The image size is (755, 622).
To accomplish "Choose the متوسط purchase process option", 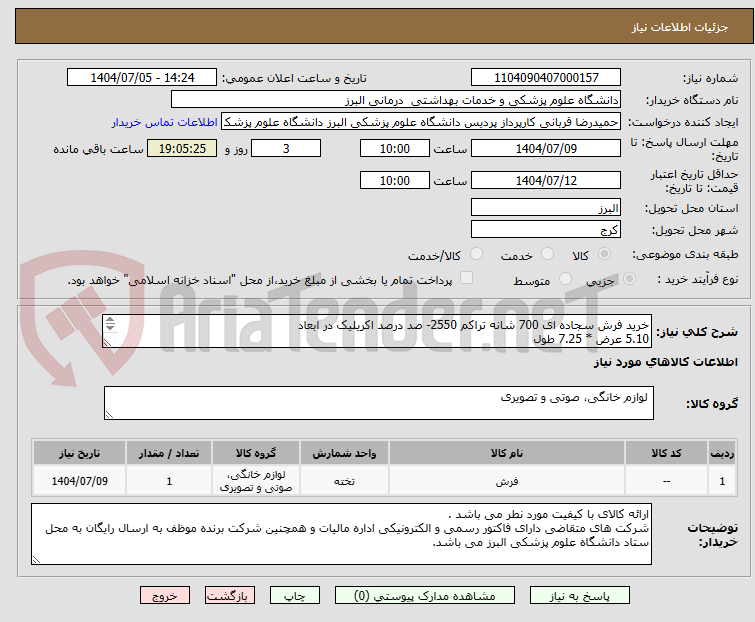I will click(566, 280).
